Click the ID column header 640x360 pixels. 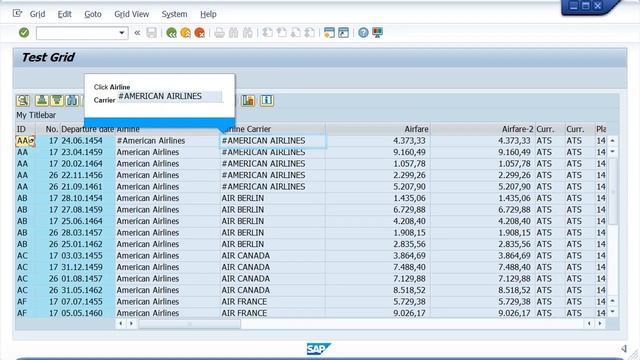click(x=25, y=129)
